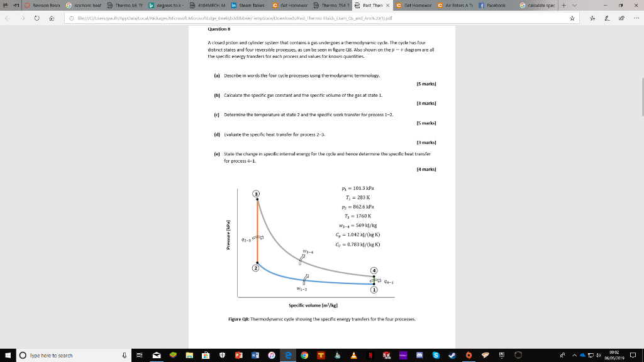Viewport: 644px width, 362px height.
Task: Open the Action Center in system tray
Action: [x=633, y=356]
